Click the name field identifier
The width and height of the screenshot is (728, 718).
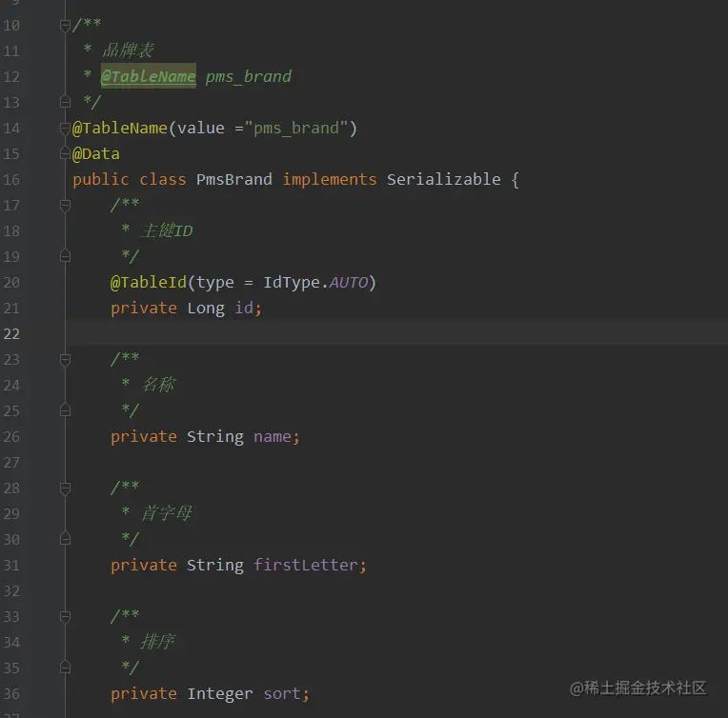pos(273,437)
